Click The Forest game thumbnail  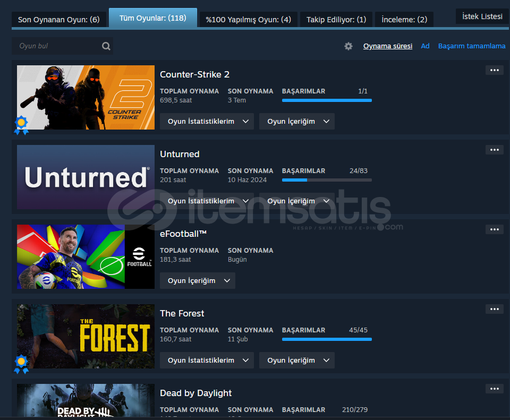click(86, 337)
